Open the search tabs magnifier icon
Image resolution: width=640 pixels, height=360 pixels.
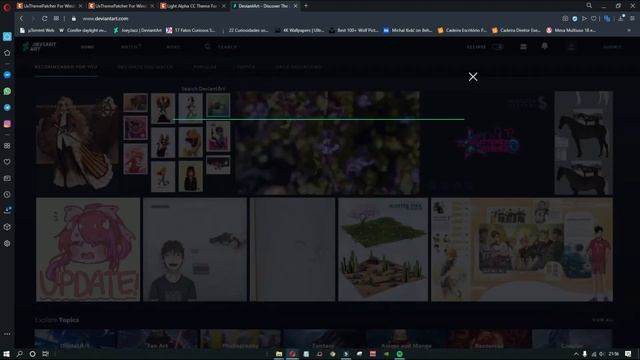[589, 6]
